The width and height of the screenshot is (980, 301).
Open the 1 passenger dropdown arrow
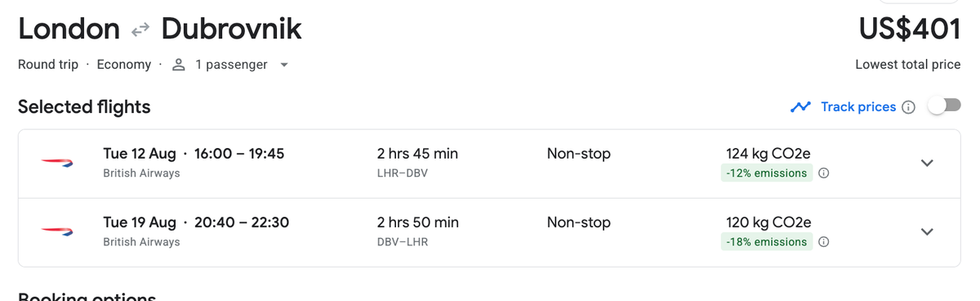click(283, 65)
